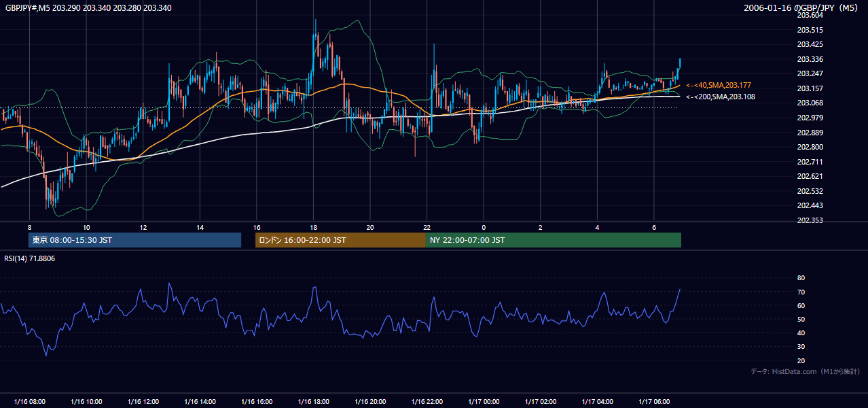This screenshot has width=868, height=408.
Task: Click the RSI scale value 30
Action: pyautogui.click(x=801, y=347)
